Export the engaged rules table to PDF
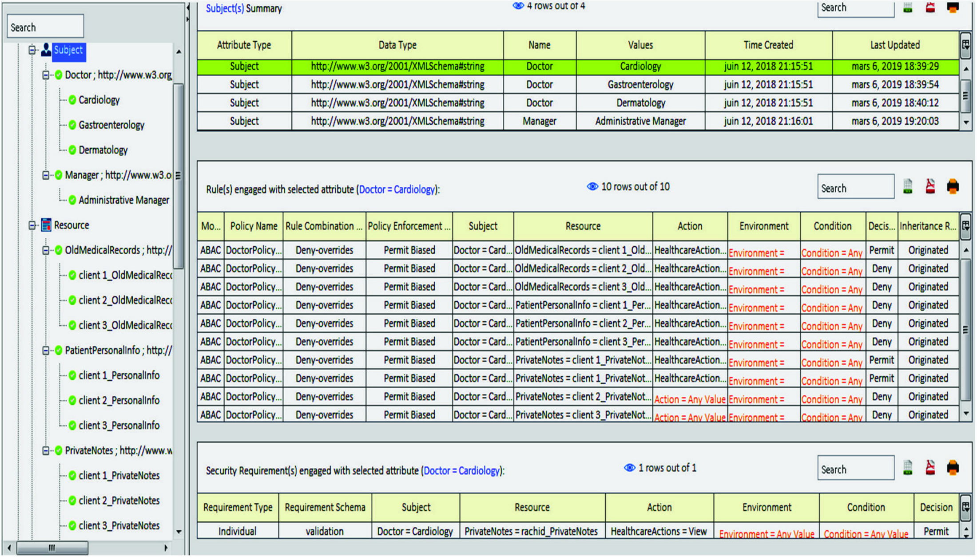Image resolution: width=977 pixels, height=560 pixels. tap(930, 187)
